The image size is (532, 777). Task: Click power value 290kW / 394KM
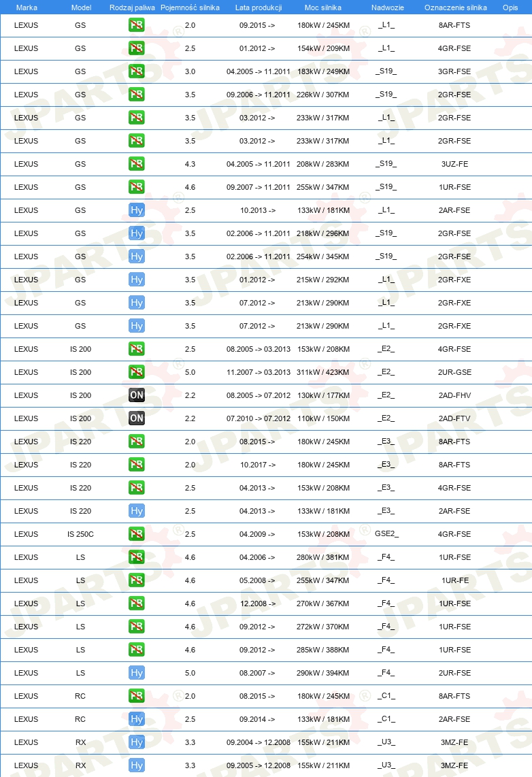(x=323, y=673)
